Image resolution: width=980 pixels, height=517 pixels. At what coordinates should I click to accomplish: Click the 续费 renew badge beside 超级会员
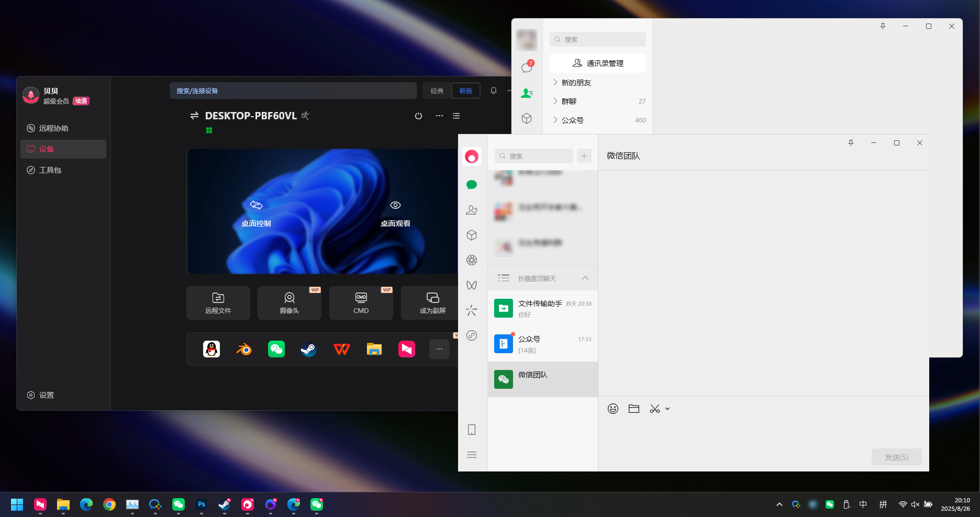tap(81, 101)
